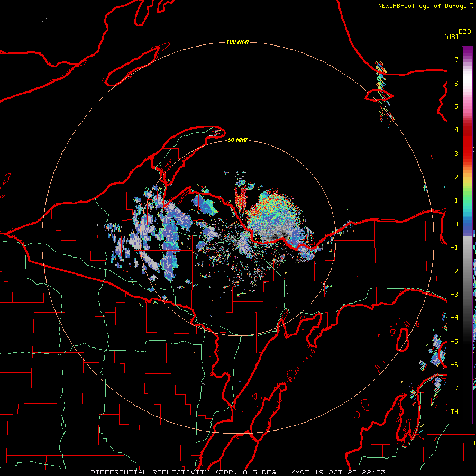The image size is (476, 476).
Task: Click the green section of ZDR color bar
Action: (467, 194)
